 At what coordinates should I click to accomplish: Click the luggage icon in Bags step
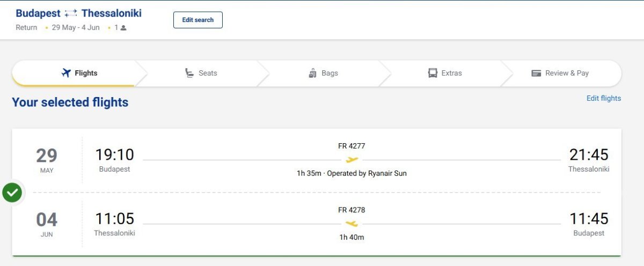(x=313, y=73)
